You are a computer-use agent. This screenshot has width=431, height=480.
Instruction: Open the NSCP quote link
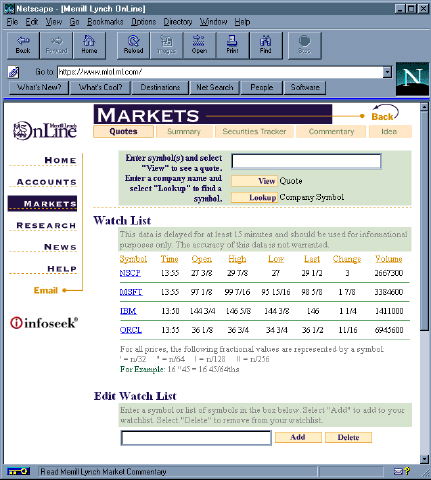pyautogui.click(x=130, y=273)
